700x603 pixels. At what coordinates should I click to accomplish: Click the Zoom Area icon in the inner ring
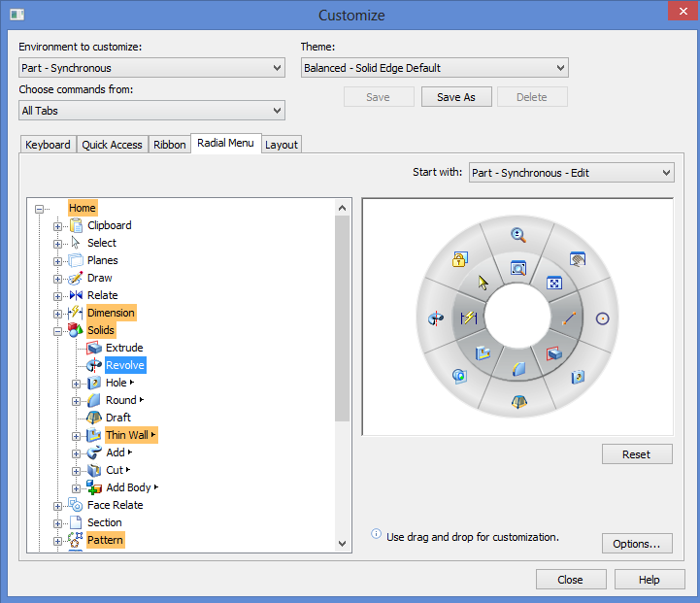click(517, 268)
